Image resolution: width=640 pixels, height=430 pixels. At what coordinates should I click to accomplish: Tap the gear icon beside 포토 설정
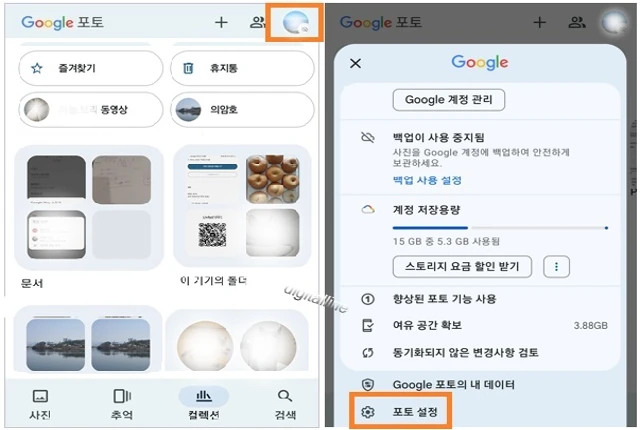tap(368, 412)
